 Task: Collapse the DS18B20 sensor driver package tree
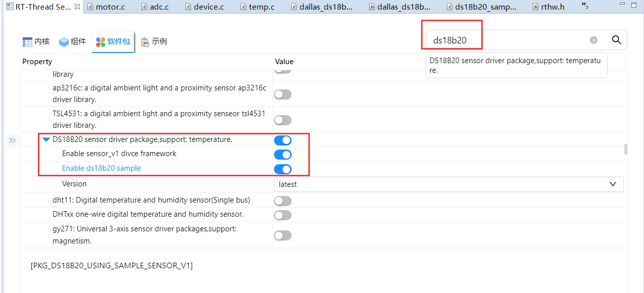(47, 139)
